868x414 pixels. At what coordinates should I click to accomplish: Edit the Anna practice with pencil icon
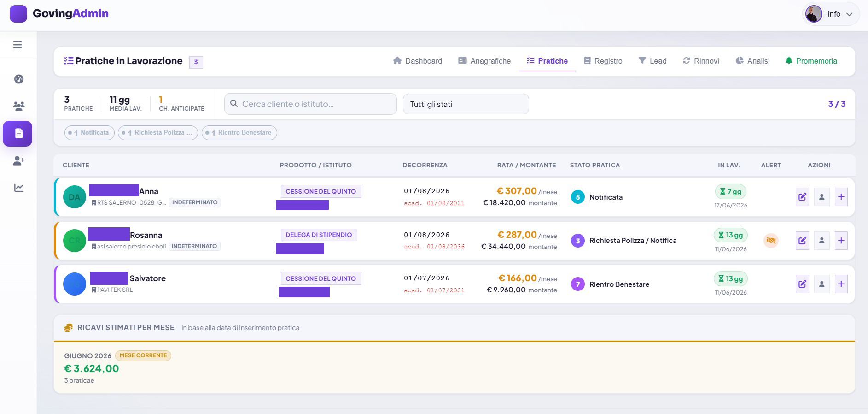[x=802, y=197]
